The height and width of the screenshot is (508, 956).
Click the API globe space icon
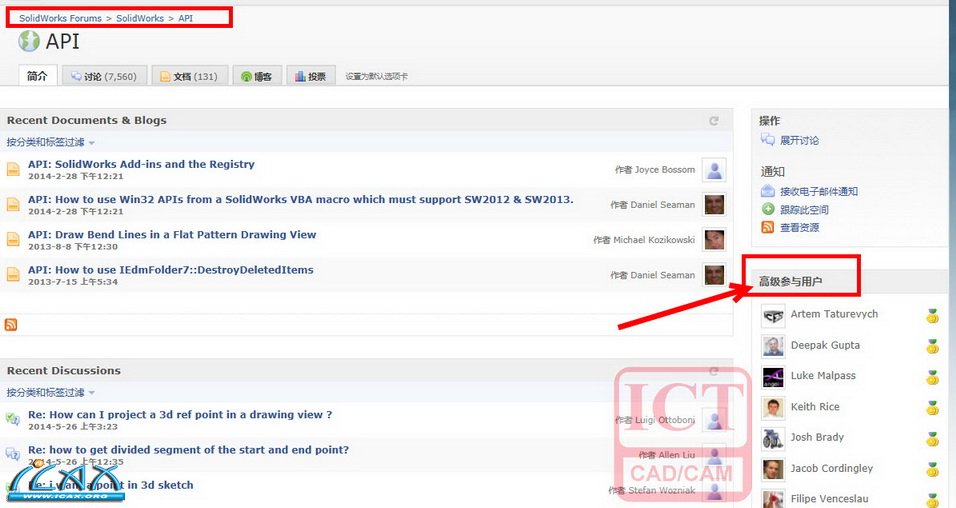coord(29,41)
